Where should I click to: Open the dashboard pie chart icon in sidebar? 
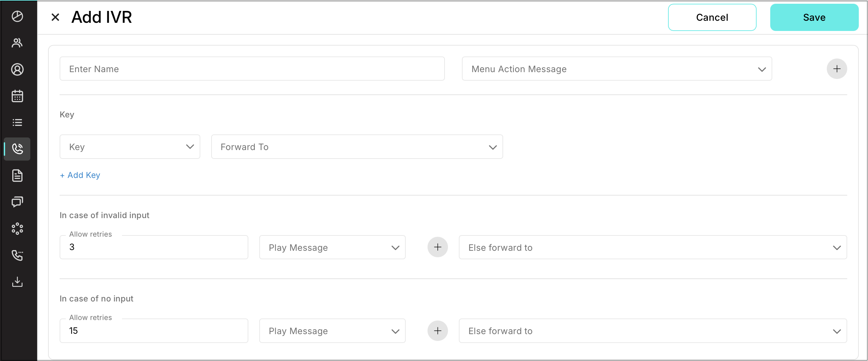pos(17,16)
